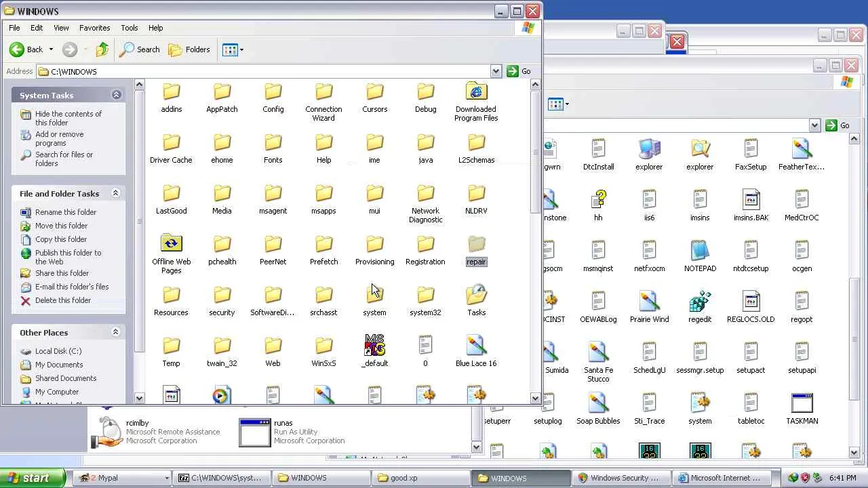This screenshot has height=488, width=868.
Task: Open Local Disk (C:) under Other Places
Action: [58, 351]
